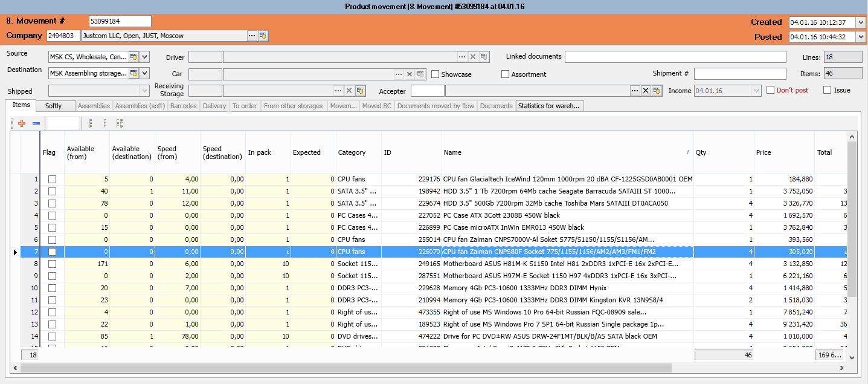Check the Flag box in row 7
Viewport: 868px width, 384px height.
click(x=53, y=252)
